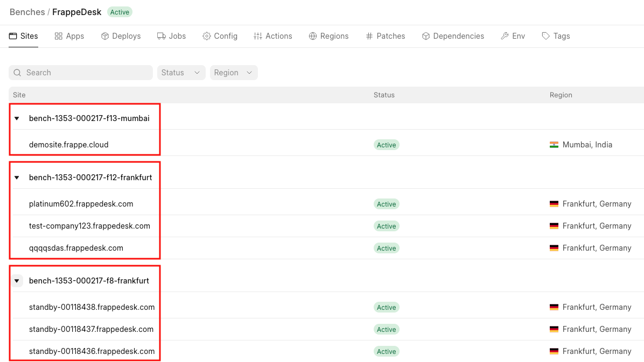Open the platinum602.frappedesk.com site
The image size is (644, 362).
81,203
